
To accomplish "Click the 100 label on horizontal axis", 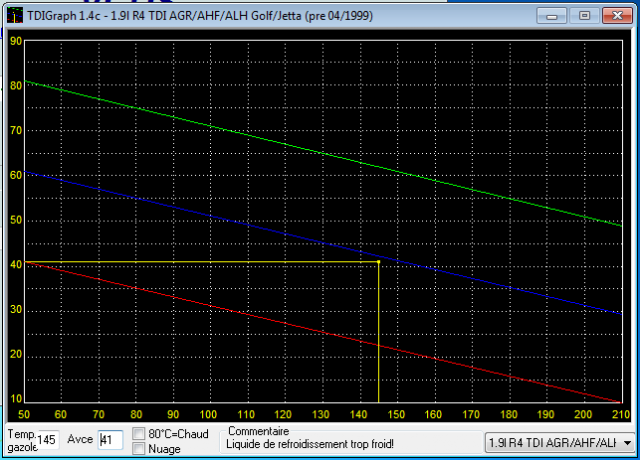I will coord(210,414).
